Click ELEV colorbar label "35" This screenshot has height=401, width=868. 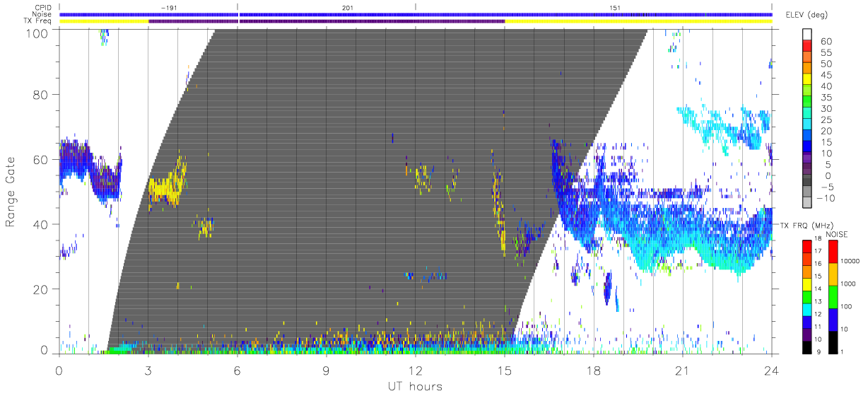(826, 97)
